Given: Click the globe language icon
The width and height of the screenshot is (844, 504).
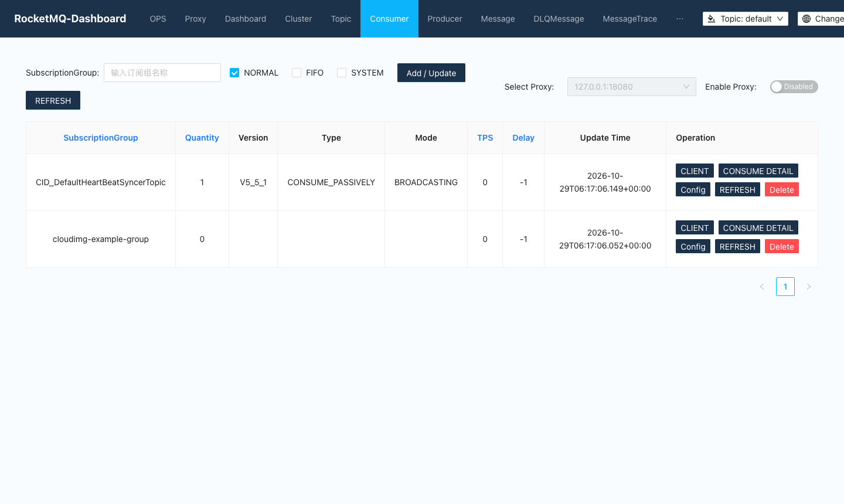Looking at the screenshot, I should pos(806,19).
